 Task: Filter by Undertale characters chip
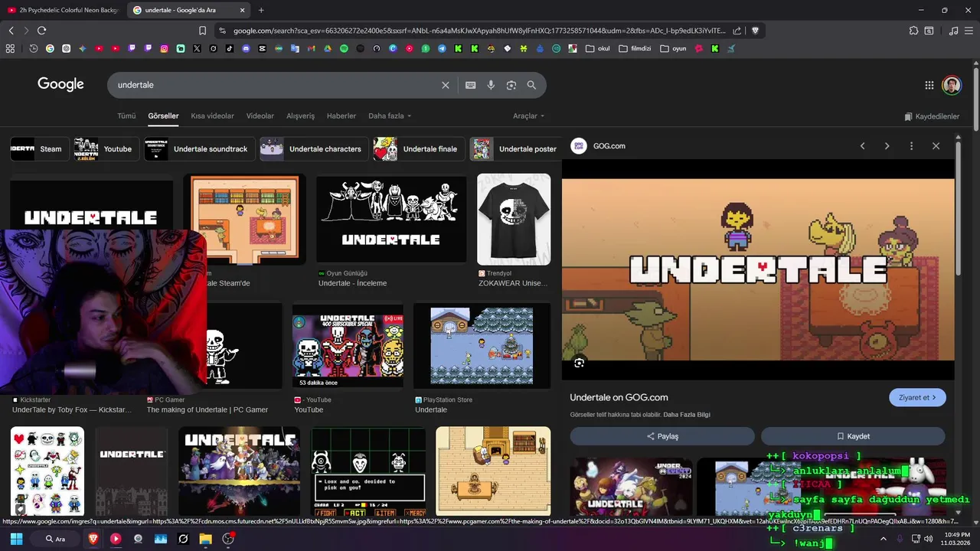314,149
